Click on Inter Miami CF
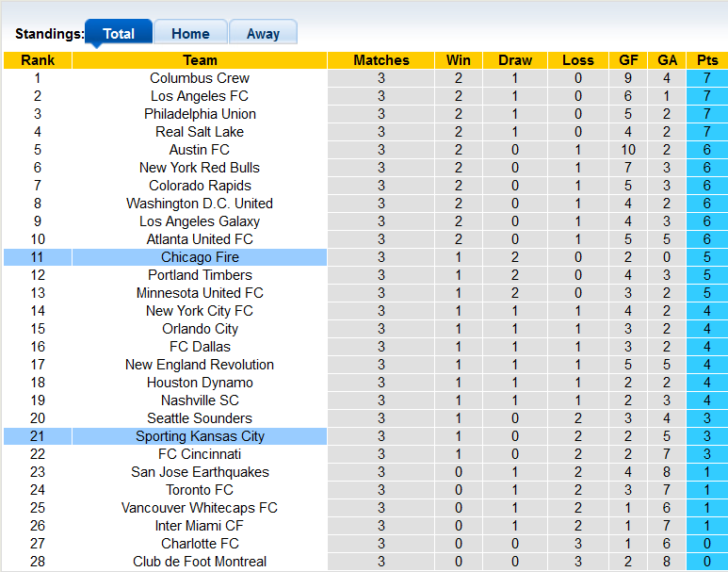This screenshot has width=728, height=572. 200,526
